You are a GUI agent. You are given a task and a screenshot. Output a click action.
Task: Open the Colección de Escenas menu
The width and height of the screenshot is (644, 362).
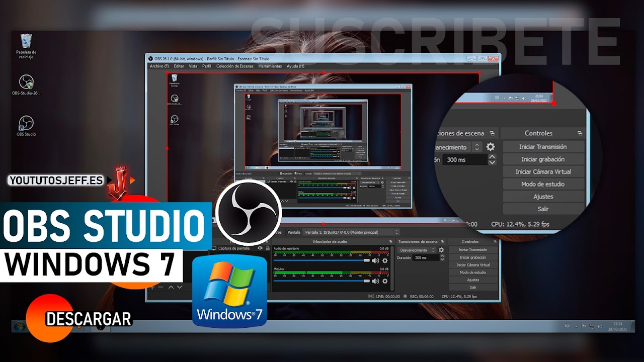(235, 66)
